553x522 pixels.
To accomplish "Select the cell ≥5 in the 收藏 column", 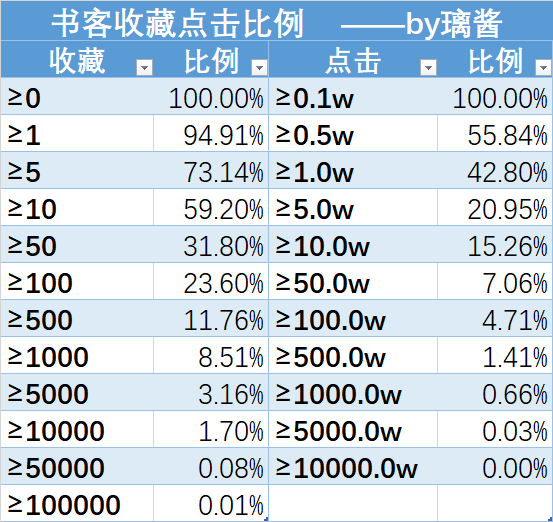I will pos(77,170).
